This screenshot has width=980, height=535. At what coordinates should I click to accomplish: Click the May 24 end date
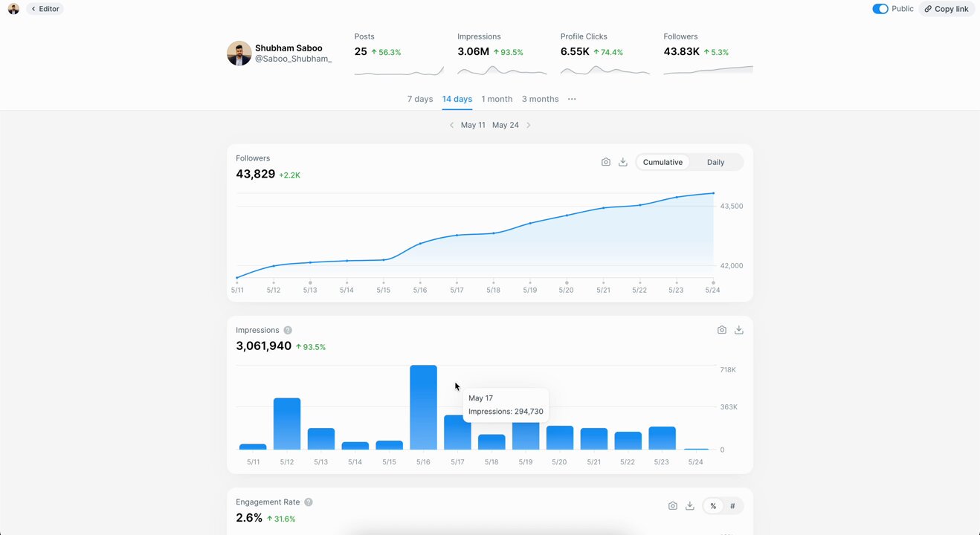tap(506, 125)
